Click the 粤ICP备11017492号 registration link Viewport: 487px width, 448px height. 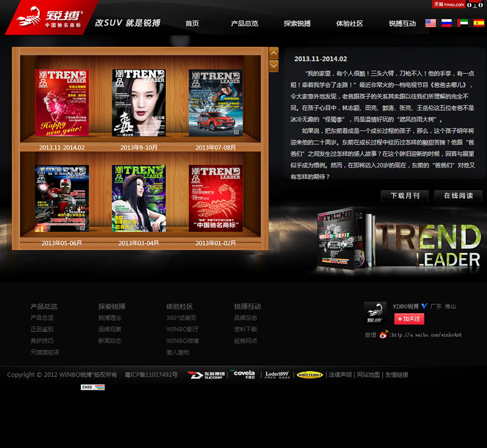151,375
